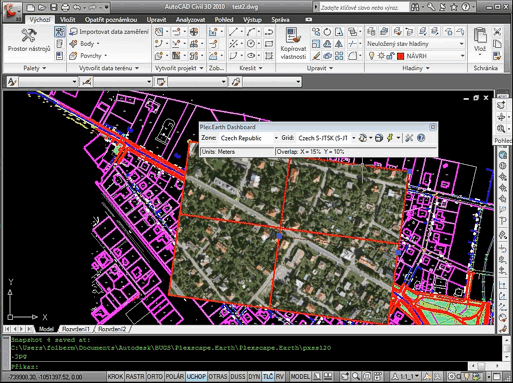This screenshot has height=383, width=513.
Task: Select the Mirror tool in Upravit panel
Action: click(339, 44)
